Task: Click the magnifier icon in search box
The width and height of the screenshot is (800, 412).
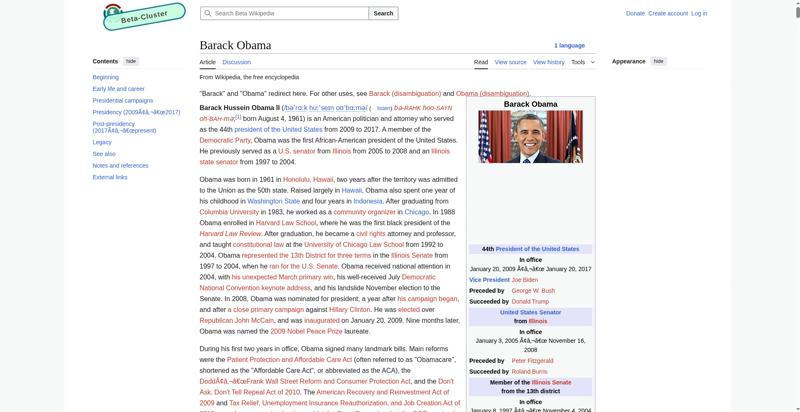Action: (207, 13)
